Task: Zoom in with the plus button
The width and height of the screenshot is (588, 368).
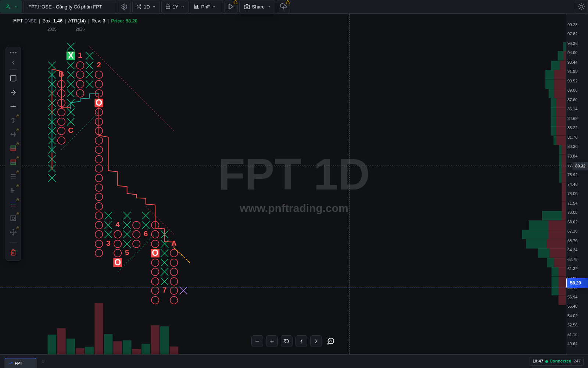Action: (x=272, y=341)
